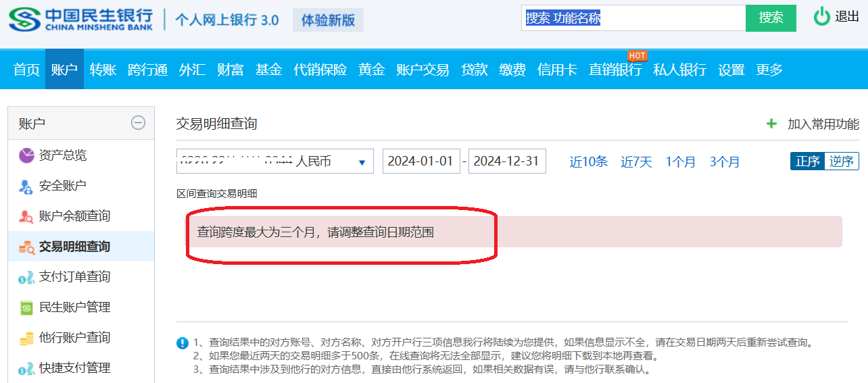This screenshot has height=383, width=868.
Task: Click the 资产总览 pie chart icon
Action: coord(26,155)
